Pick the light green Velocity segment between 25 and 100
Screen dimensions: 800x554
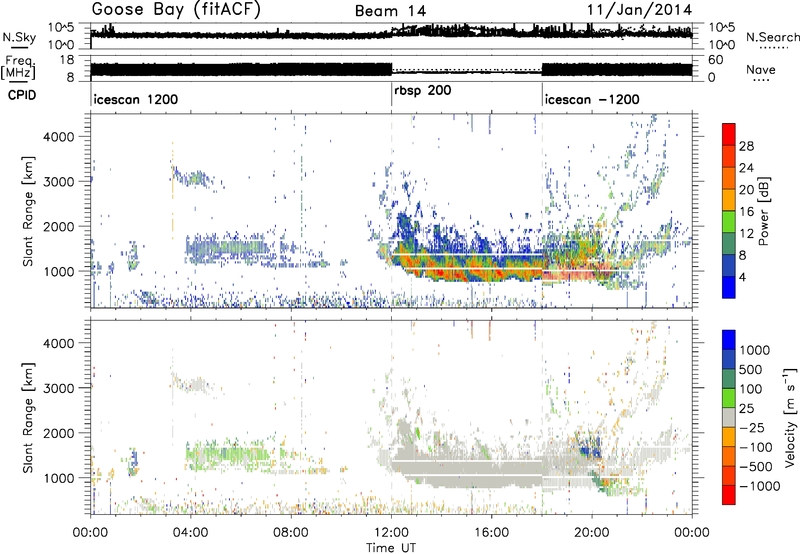point(729,398)
